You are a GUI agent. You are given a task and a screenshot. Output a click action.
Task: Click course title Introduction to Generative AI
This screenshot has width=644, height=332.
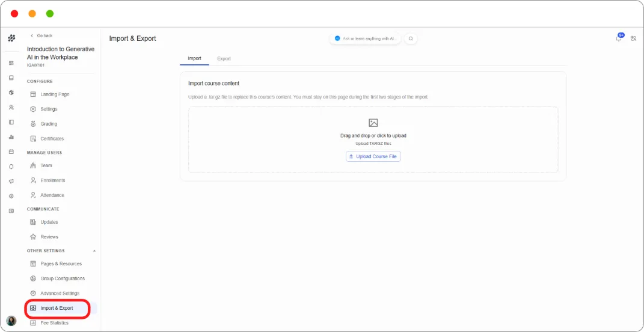click(x=61, y=53)
